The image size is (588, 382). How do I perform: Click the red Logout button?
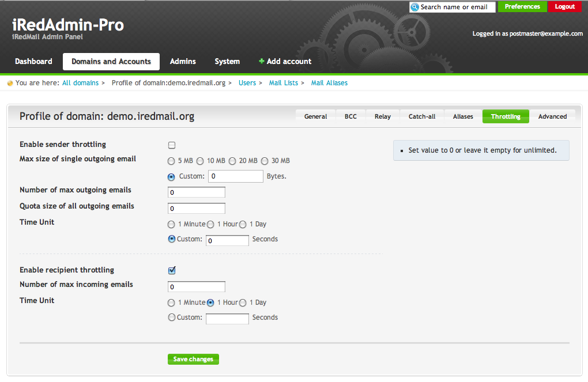pos(564,7)
